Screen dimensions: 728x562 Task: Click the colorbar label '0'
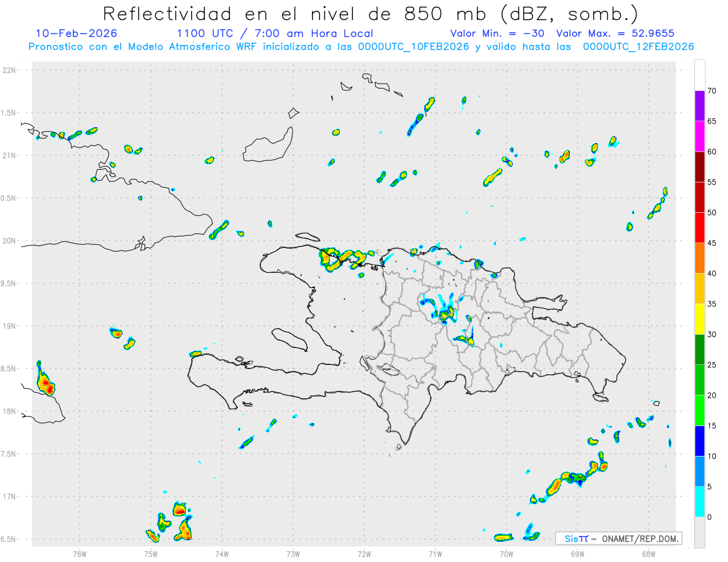click(710, 518)
